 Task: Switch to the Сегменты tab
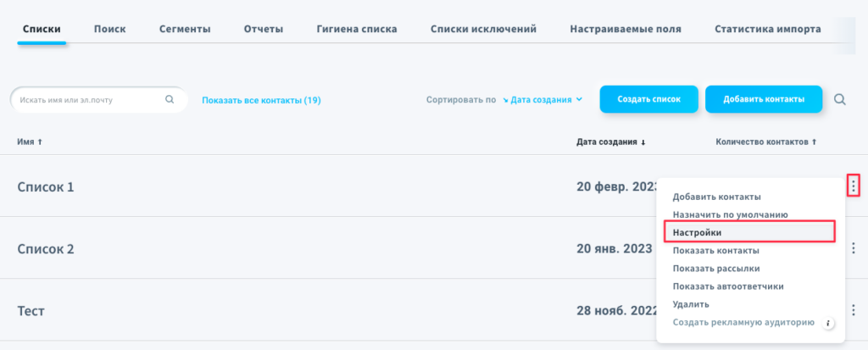[x=185, y=30]
